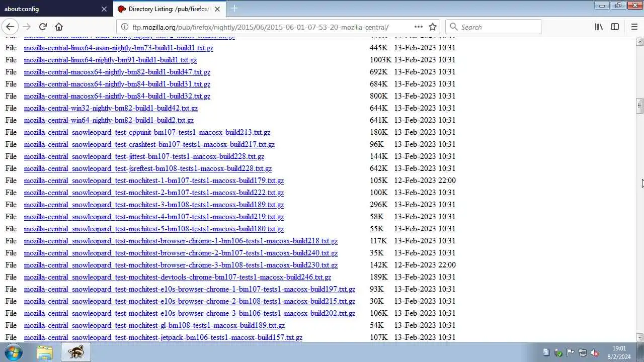This screenshot has width=644, height=362.
Task: Select the 1003K file size text
Action: [x=380, y=60]
